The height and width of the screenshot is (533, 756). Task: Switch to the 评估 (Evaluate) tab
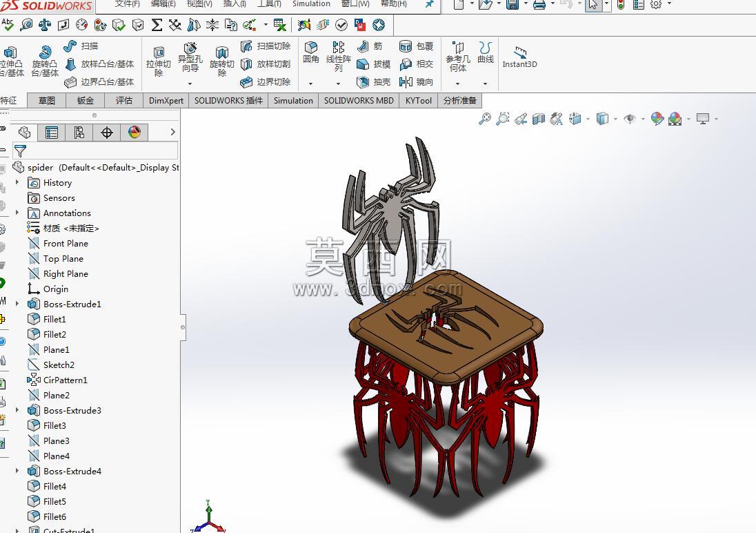124,100
